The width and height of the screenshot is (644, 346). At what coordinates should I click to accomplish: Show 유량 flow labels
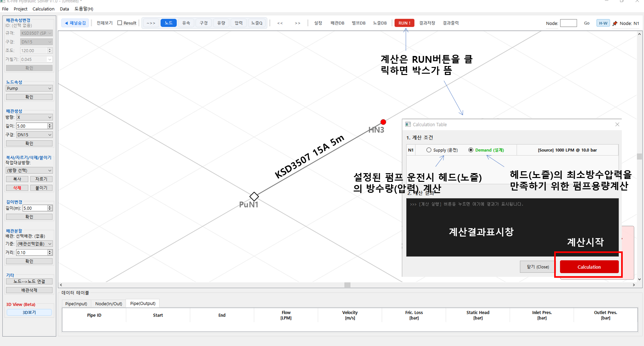coord(221,23)
